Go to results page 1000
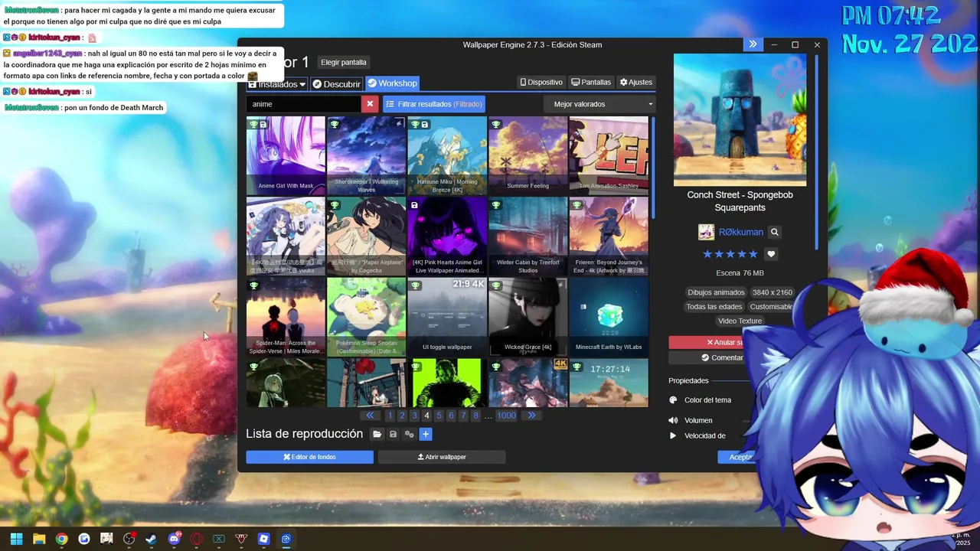This screenshot has height=551, width=980. 506,416
